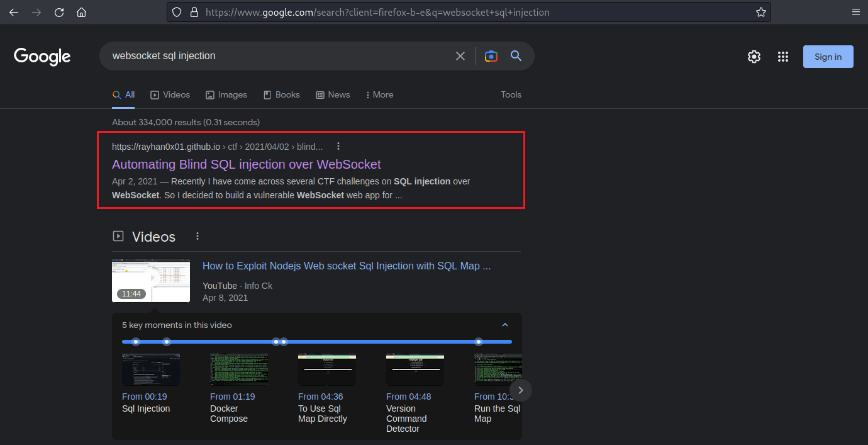This screenshot has height=445, width=868.
Task: Open the From 04:48 moment thumbnail
Action: click(x=415, y=369)
